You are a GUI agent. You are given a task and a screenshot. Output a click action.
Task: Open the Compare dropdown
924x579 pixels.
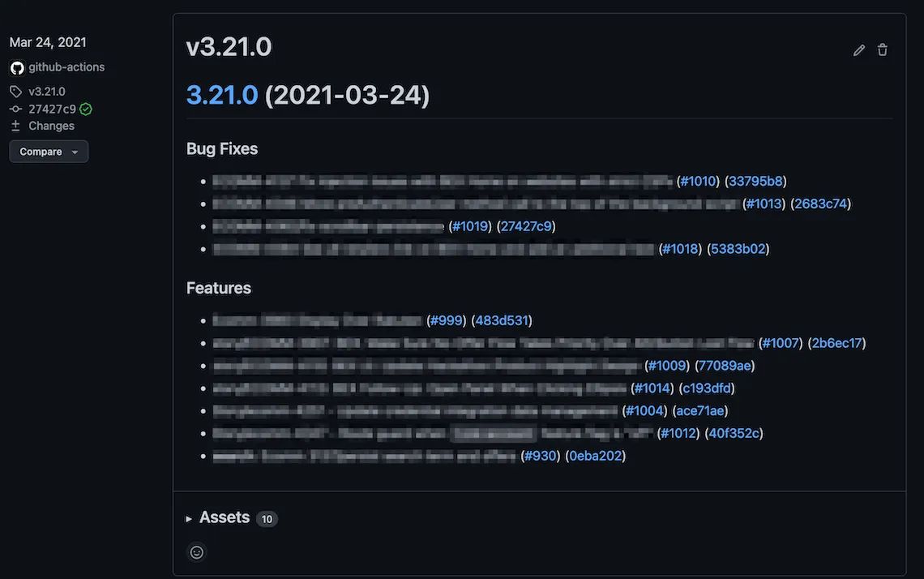click(49, 151)
